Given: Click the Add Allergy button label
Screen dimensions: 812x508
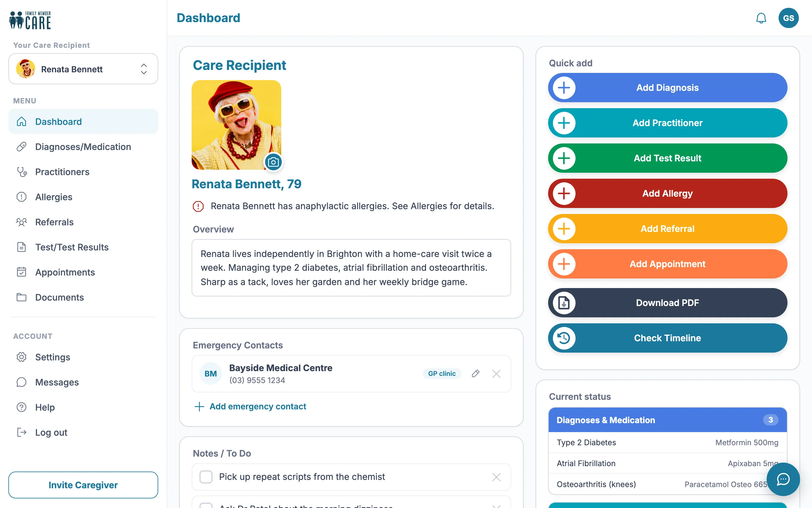Looking at the screenshot, I should tap(668, 194).
